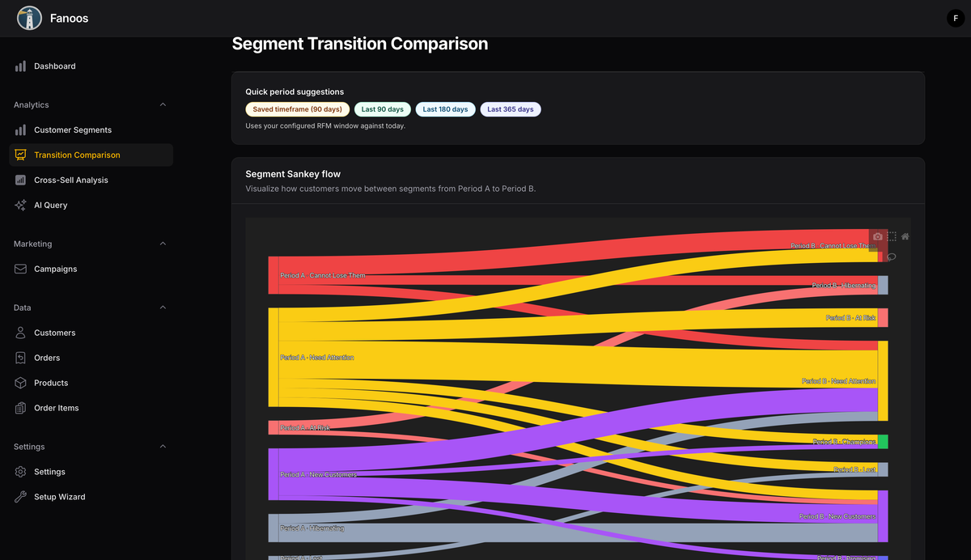Click the Setup Wizard wrench icon
The width and height of the screenshot is (971, 560).
pos(20,497)
